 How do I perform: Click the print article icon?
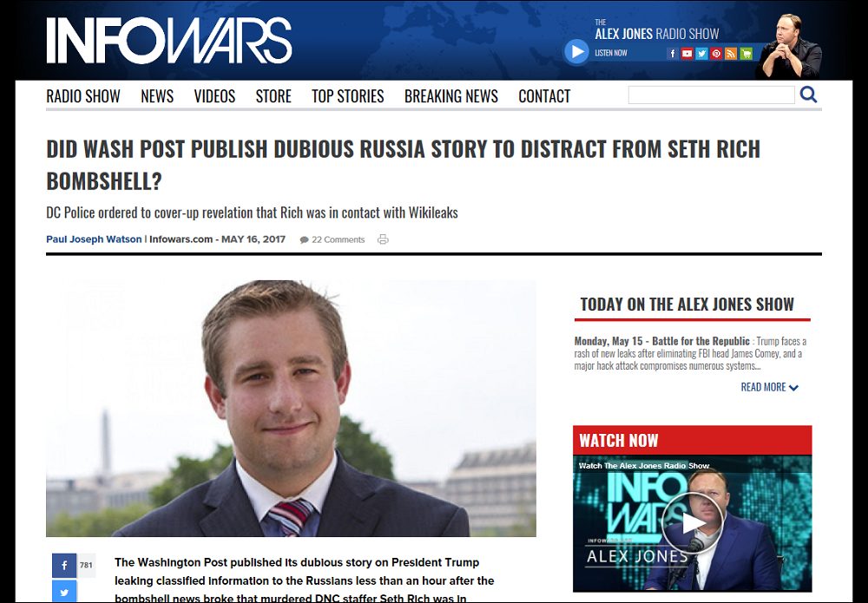(x=383, y=239)
